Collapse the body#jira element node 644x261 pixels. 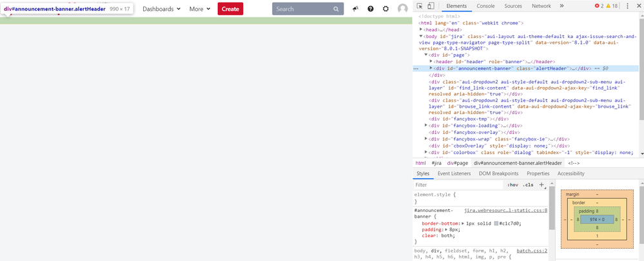pos(421,36)
